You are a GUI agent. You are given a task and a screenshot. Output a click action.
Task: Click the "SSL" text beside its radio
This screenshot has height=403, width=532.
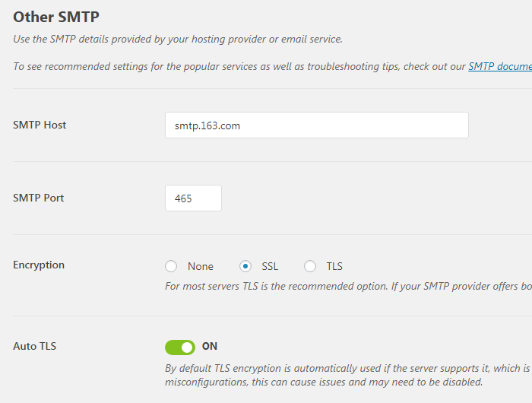pos(270,266)
